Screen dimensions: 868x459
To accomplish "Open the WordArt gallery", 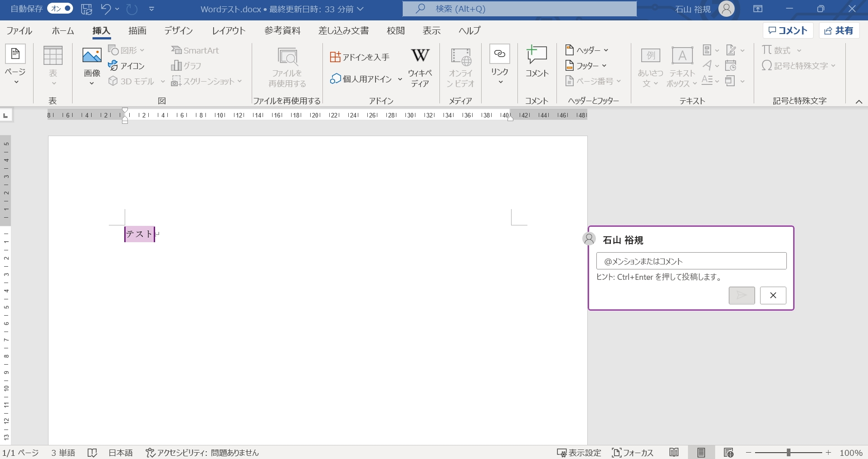I will [x=711, y=66].
